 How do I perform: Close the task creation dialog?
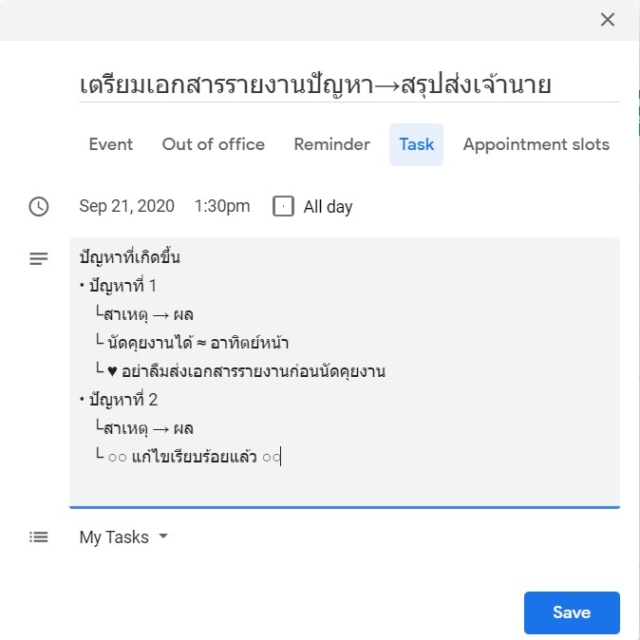pos(607,20)
